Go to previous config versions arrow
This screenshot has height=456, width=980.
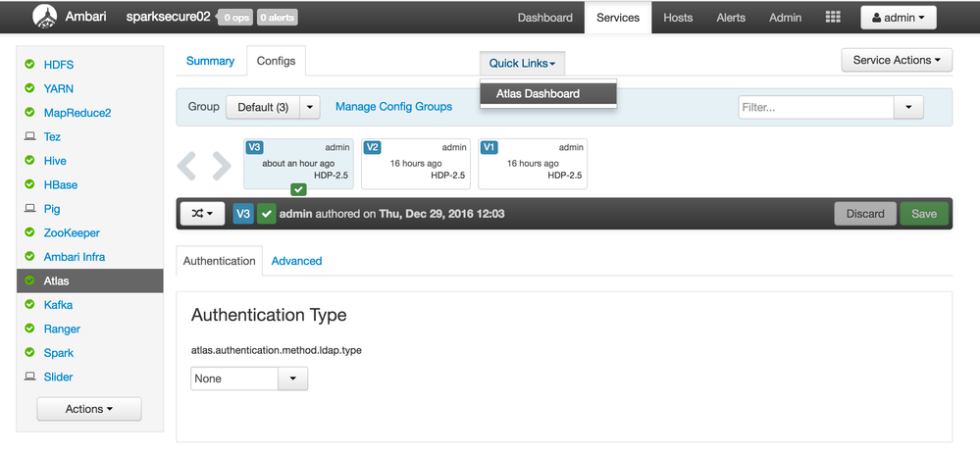[187, 166]
